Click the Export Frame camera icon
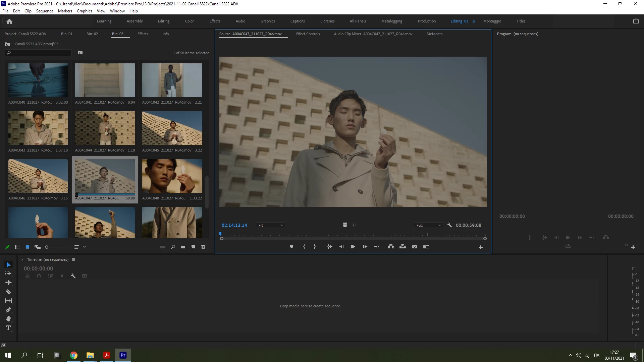The width and height of the screenshot is (644, 362). pyautogui.click(x=415, y=247)
